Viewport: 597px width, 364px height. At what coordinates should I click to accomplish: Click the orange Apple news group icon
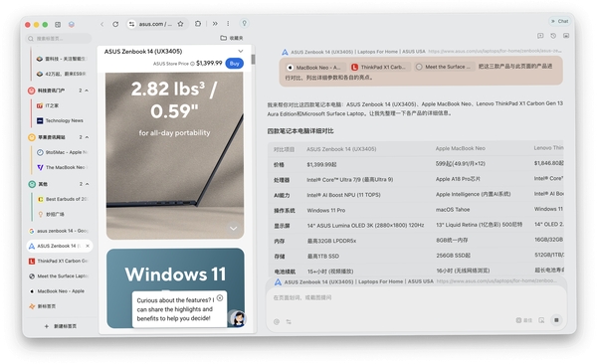pyautogui.click(x=32, y=137)
